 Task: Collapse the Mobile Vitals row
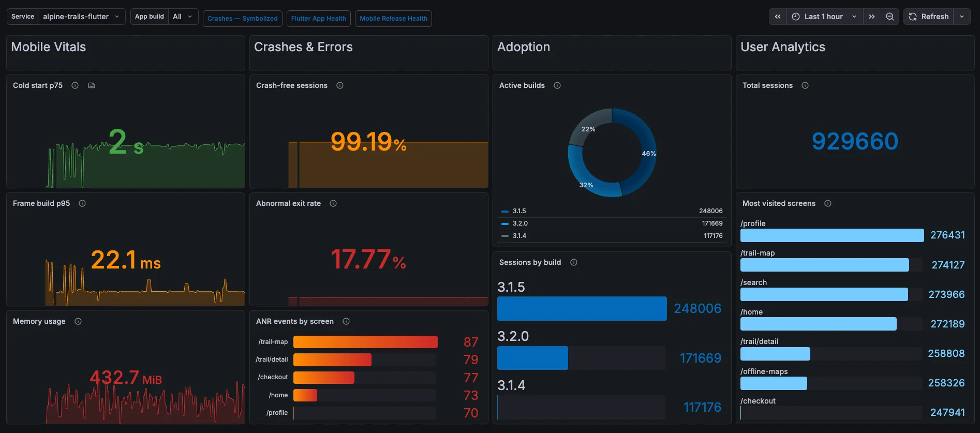point(49,47)
